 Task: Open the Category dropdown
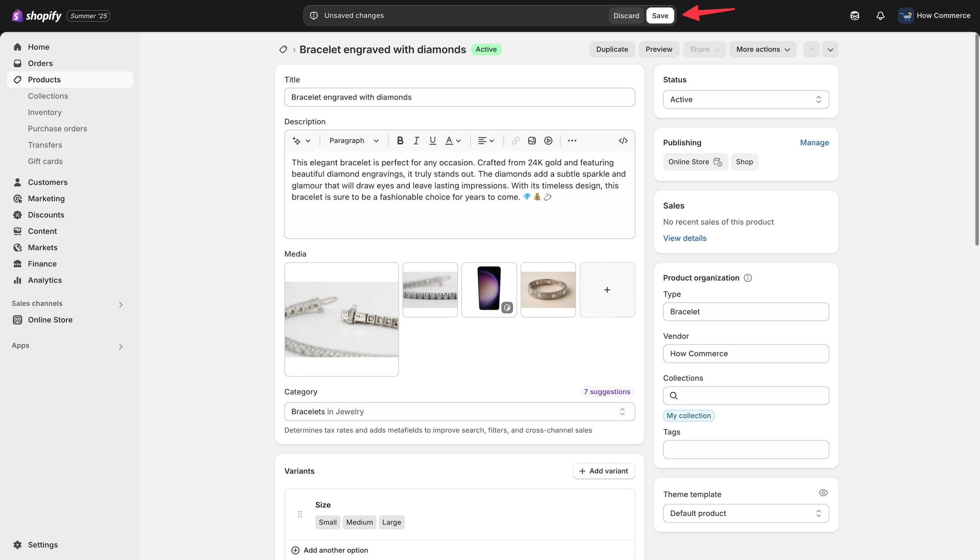(459, 411)
